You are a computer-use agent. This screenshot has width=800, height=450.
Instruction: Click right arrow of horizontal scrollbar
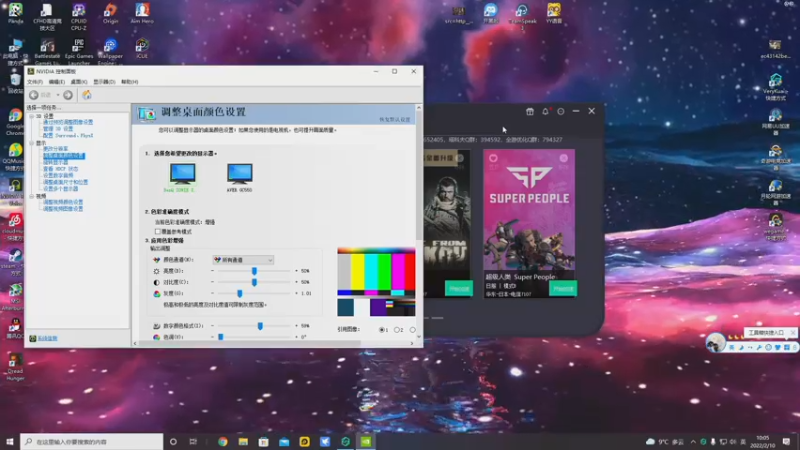[x=412, y=343]
